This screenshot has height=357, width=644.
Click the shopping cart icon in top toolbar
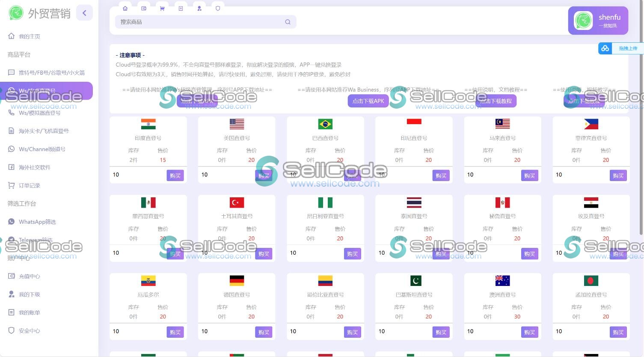click(x=162, y=9)
